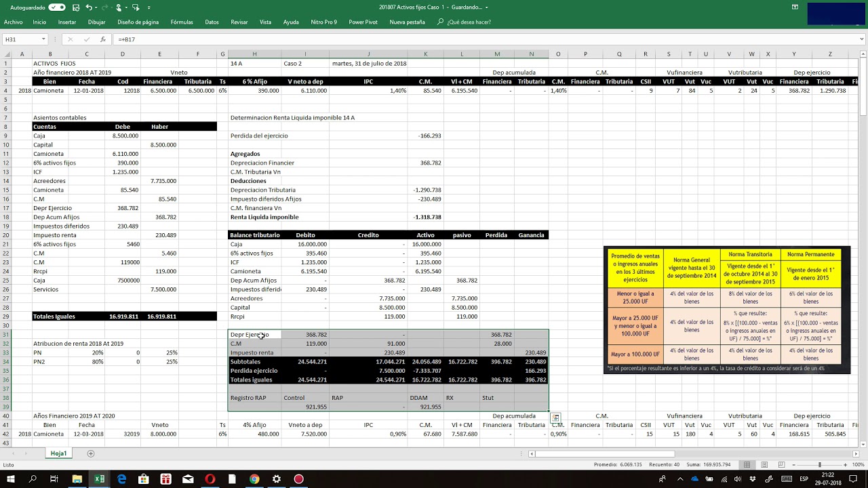
Task: Click the 'Balance tributario' header cell
Action: coord(255,235)
